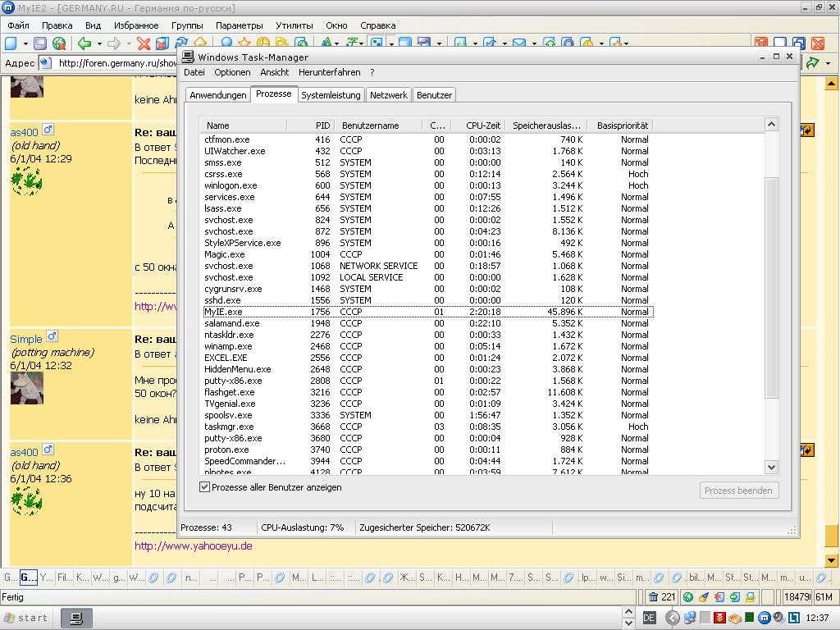Image resolution: width=840 pixels, height=630 pixels.
Task: Open the dropdown arrow next to New page icon
Action: (x=25, y=43)
